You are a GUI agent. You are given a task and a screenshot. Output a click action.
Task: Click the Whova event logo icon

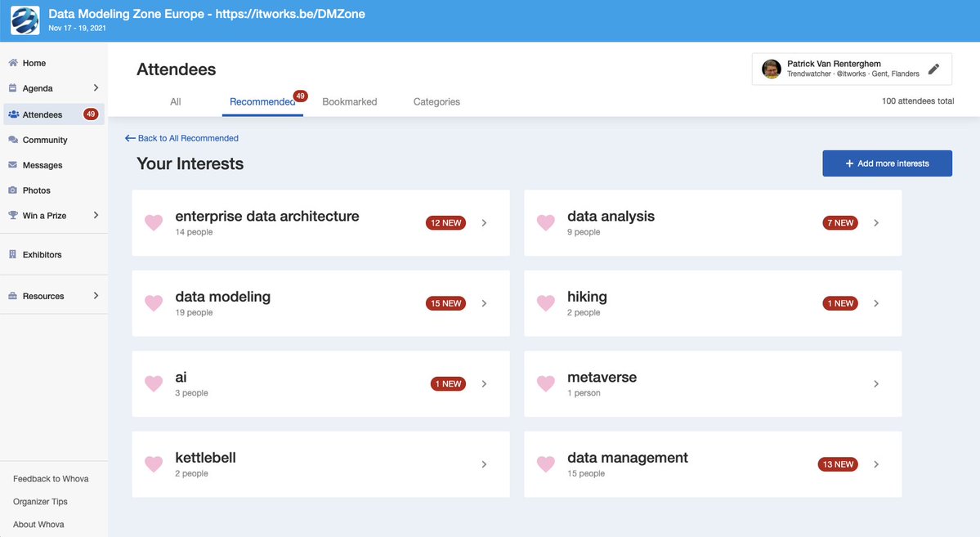point(25,20)
